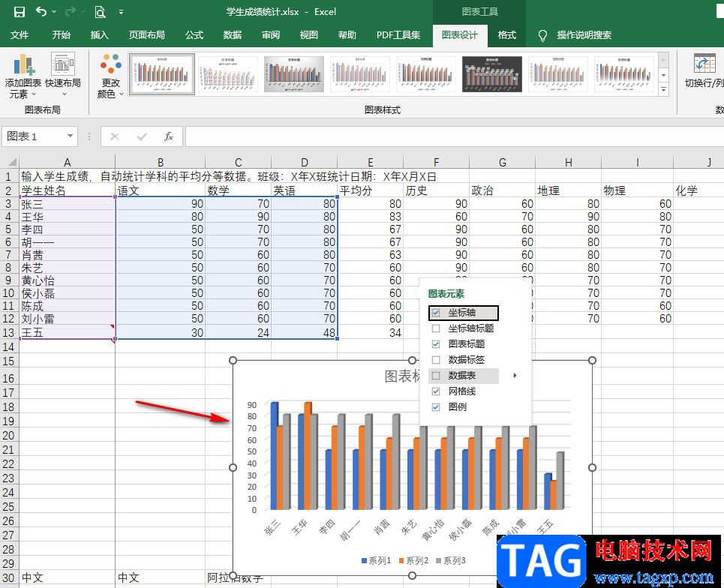
Task: Switch to the 数据 (Data) tab
Action: (233, 35)
